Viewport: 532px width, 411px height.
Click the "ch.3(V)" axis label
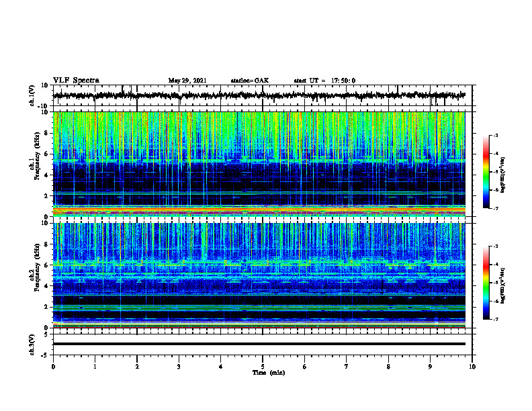pos(32,345)
